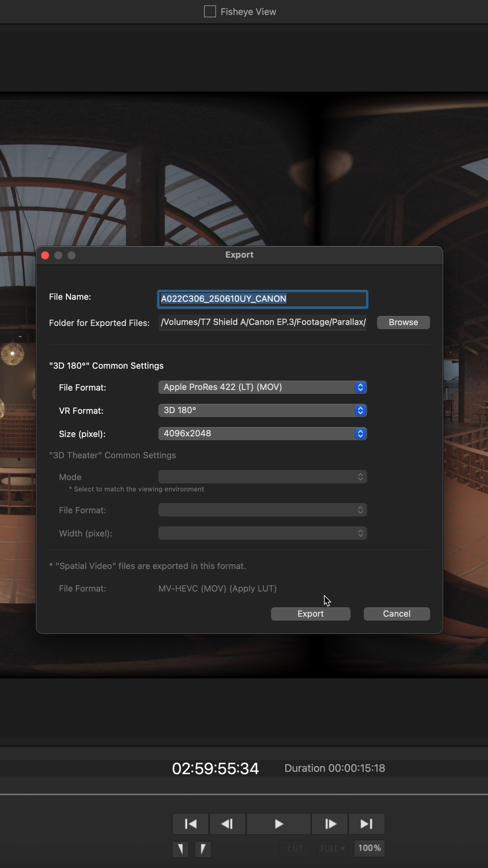
Task: Click Browse to choose export folder
Action: pos(403,323)
